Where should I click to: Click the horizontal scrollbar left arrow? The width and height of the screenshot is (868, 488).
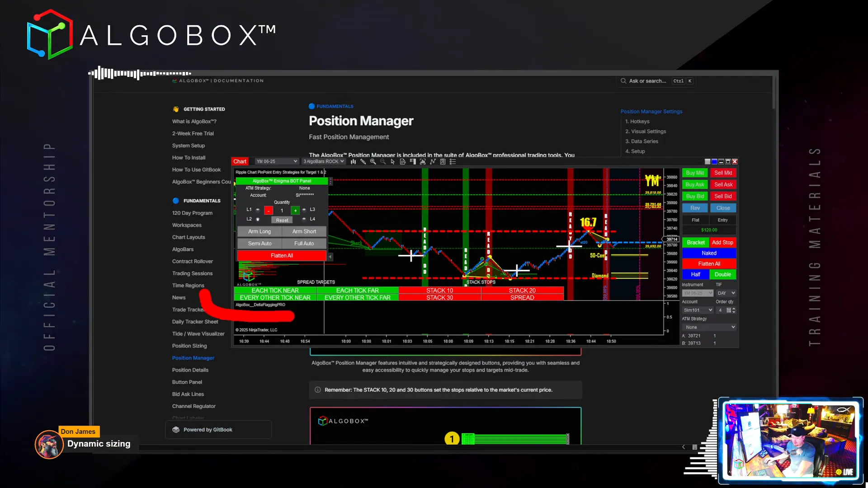(x=684, y=447)
